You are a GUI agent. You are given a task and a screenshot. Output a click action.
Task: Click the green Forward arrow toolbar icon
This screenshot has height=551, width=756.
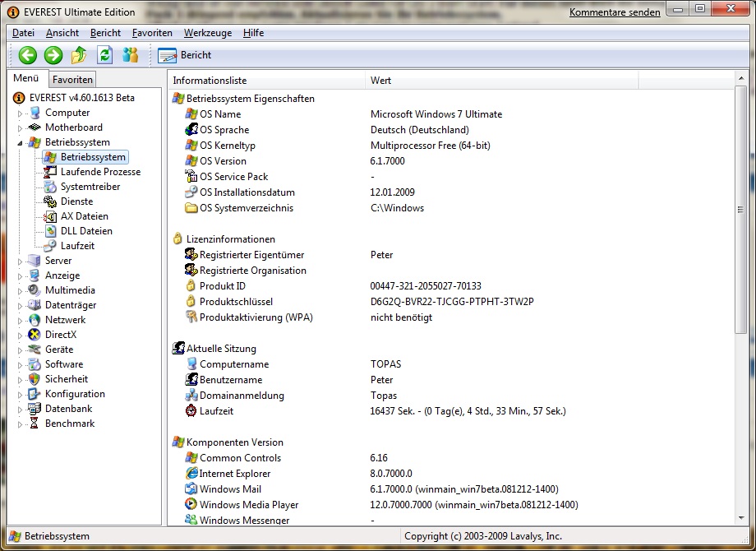[x=53, y=55]
